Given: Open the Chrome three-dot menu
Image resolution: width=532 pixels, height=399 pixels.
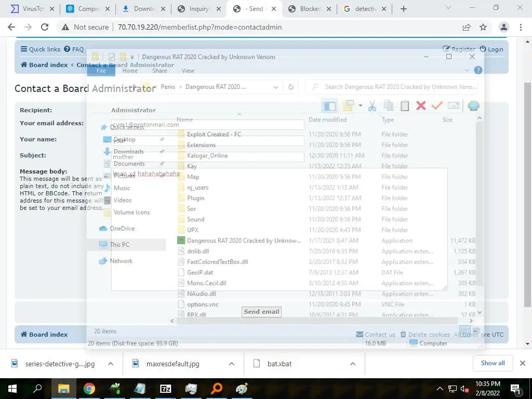Looking at the screenshot, I should pos(521,27).
